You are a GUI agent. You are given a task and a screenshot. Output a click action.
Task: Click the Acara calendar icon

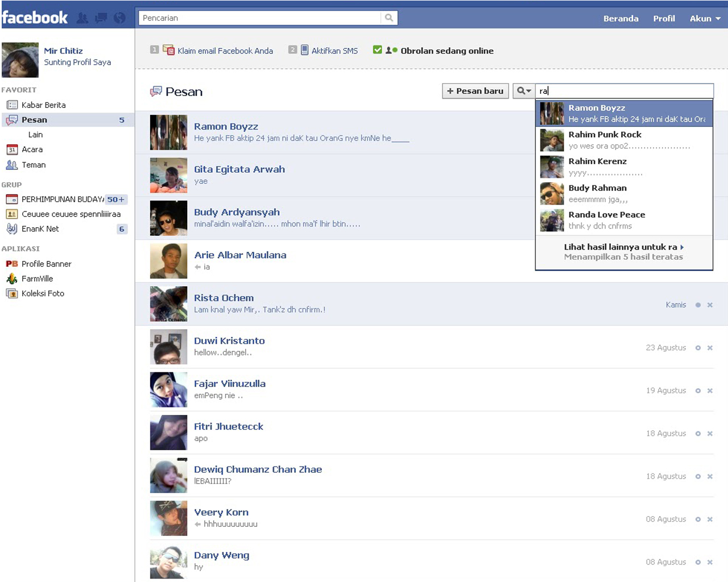[x=12, y=149]
